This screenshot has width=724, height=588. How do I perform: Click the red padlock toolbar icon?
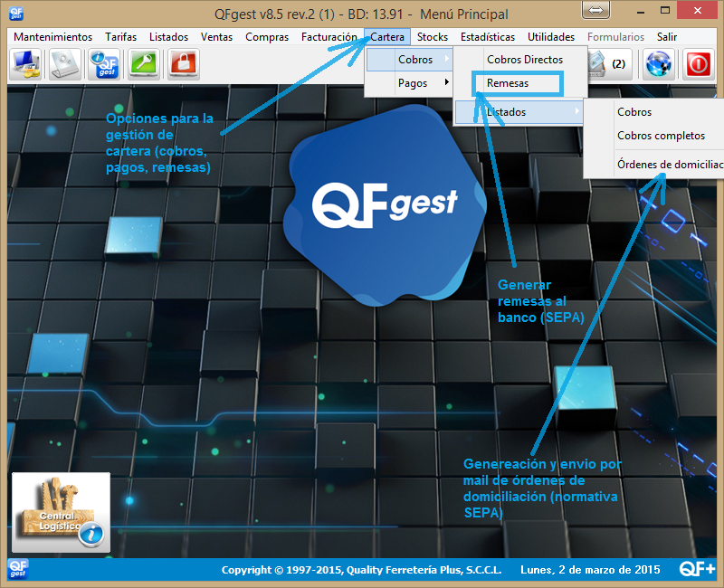tap(184, 64)
